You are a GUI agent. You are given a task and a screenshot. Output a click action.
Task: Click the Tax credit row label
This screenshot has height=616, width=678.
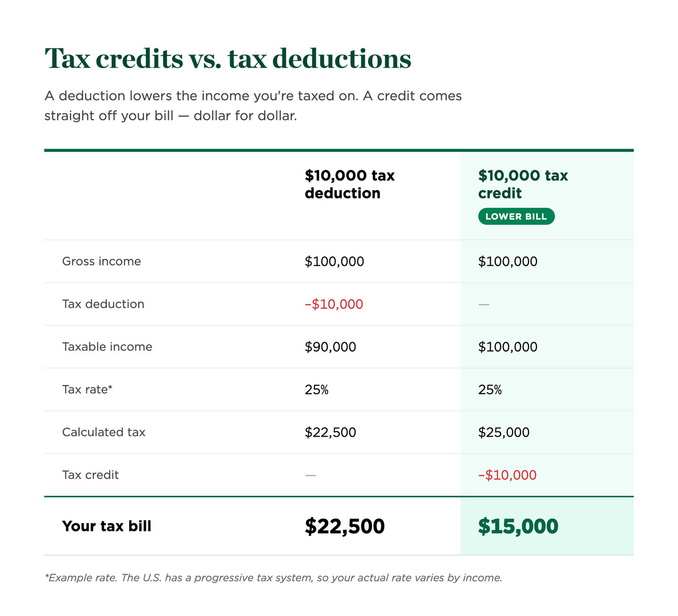(x=90, y=475)
